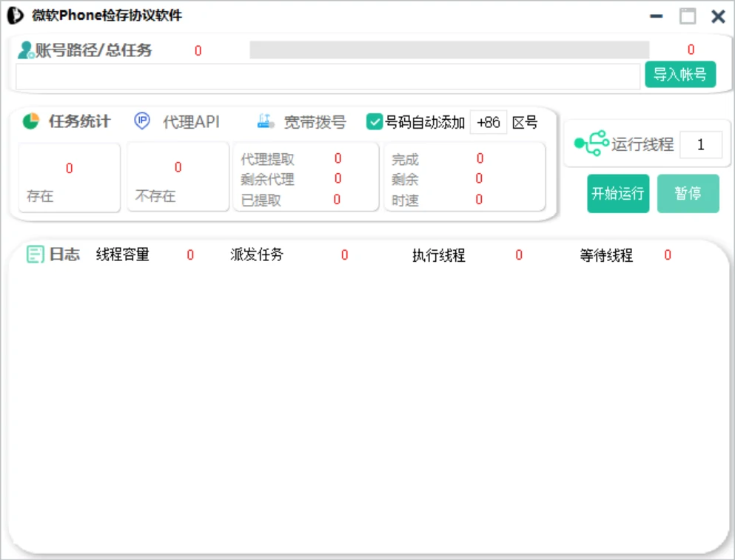Click the user account icon beside 账号路径

[26, 50]
